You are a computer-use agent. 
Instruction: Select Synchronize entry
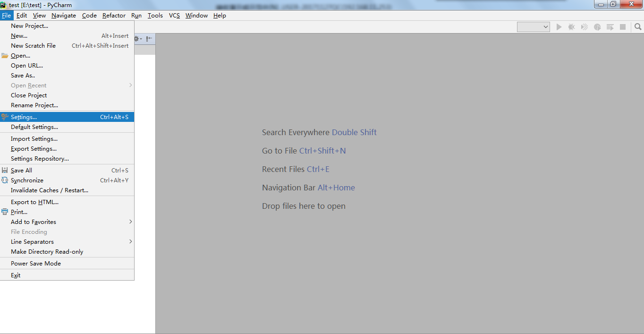coord(67,180)
